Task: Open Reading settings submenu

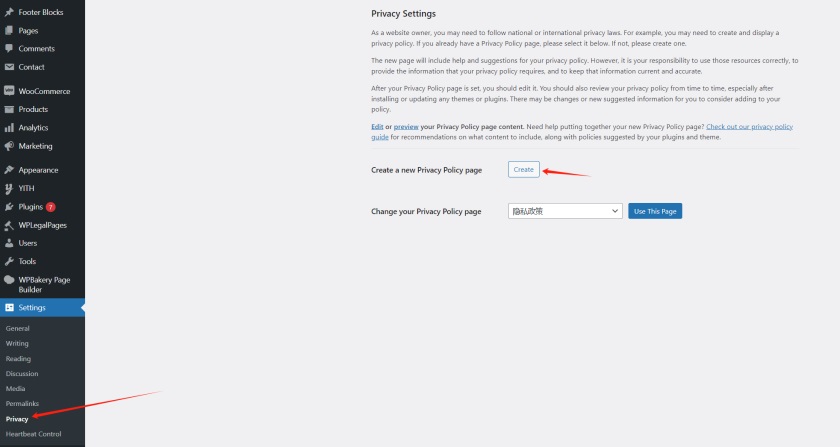Action: pyautogui.click(x=18, y=359)
